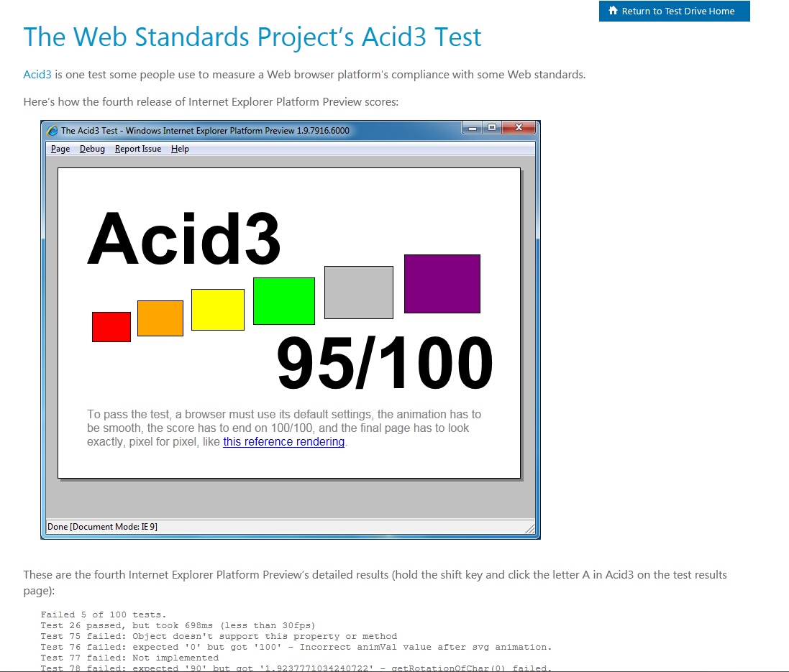Viewport: 789px width, 672px height.
Task: Click the red square
Action: tap(111, 327)
